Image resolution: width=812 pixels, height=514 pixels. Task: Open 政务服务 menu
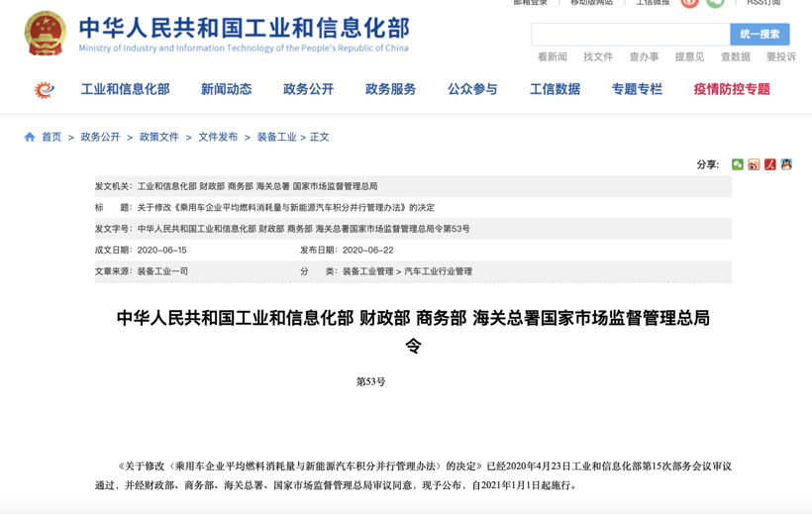pyautogui.click(x=390, y=89)
